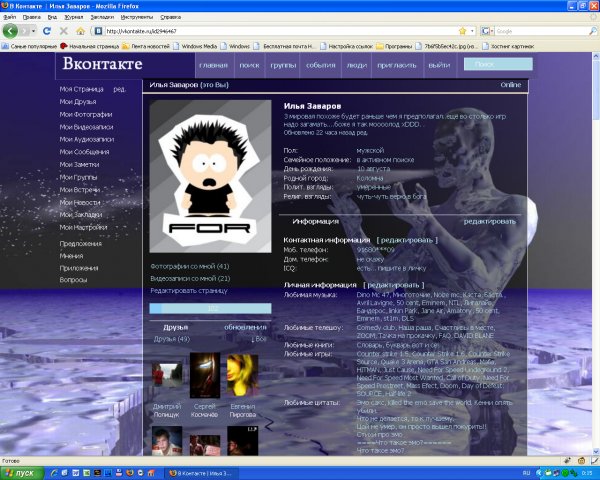Open the back/forward history dropdown arrow
This screenshot has width=600, height=480.
[34, 31]
